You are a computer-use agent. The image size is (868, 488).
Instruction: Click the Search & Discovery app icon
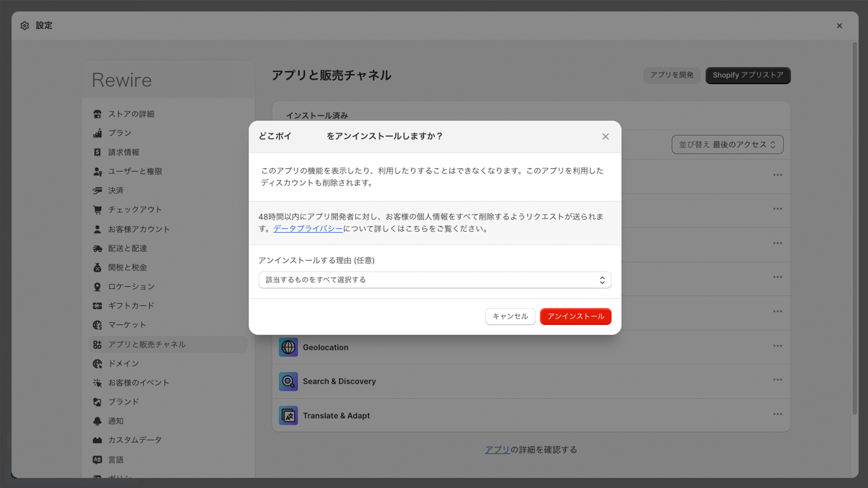point(288,381)
